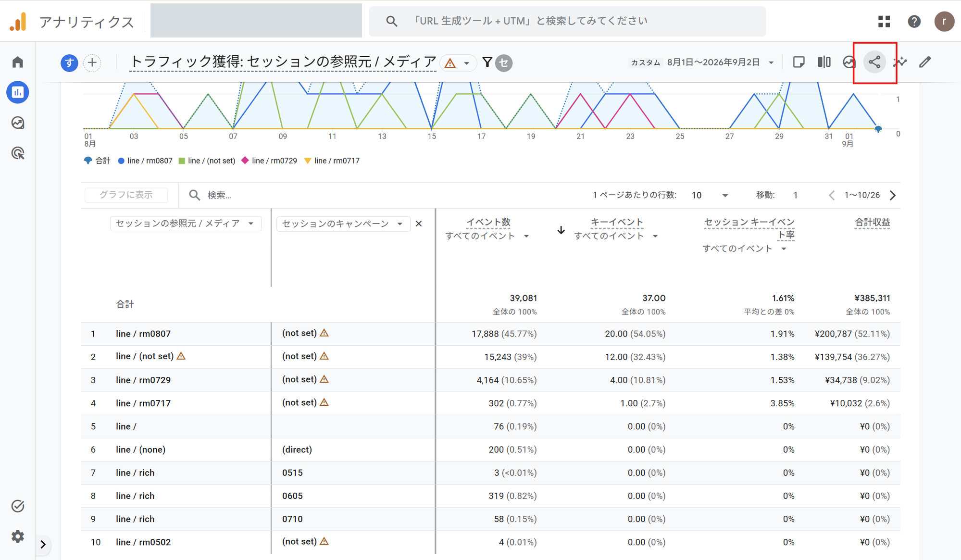Customize report with pencil icon
This screenshot has width=961, height=560.
(925, 62)
